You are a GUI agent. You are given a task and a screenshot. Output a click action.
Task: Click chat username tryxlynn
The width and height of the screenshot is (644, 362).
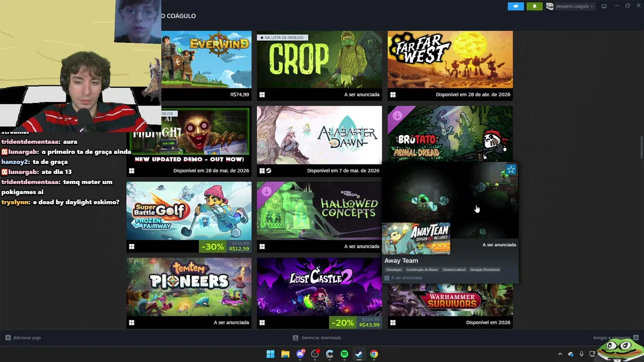(x=15, y=202)
